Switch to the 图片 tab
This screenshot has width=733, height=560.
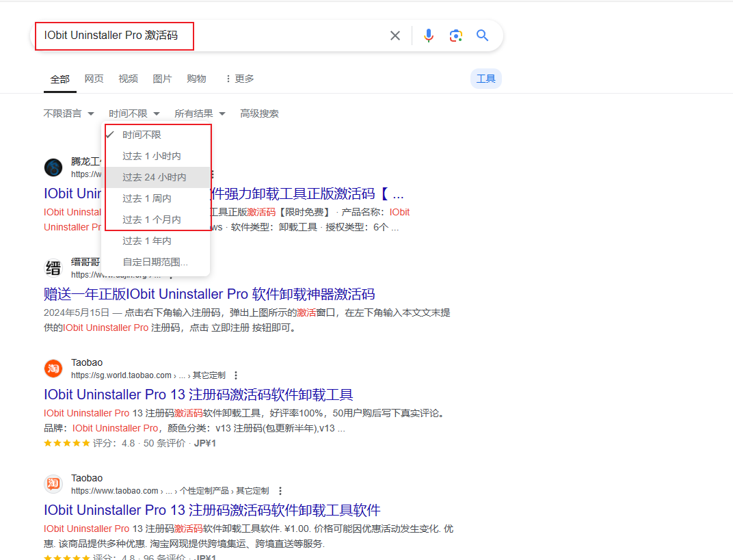coord(162,79)
